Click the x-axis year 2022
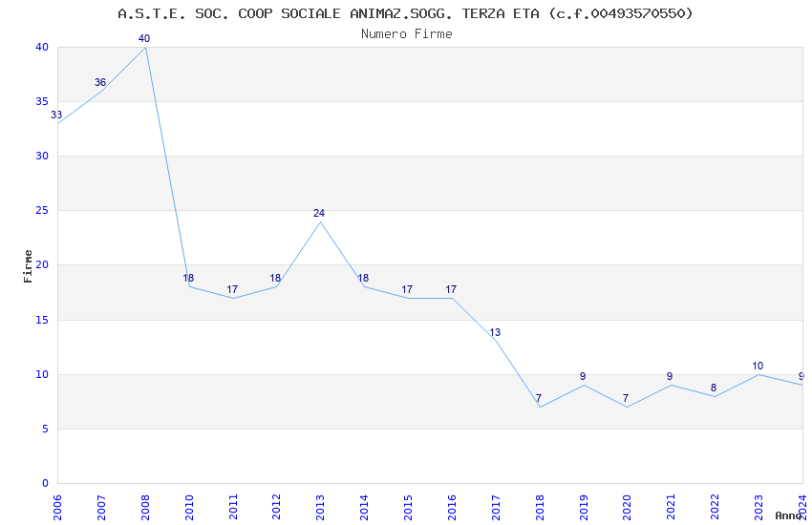The image size is (812, 525). (x=715, y=507)
